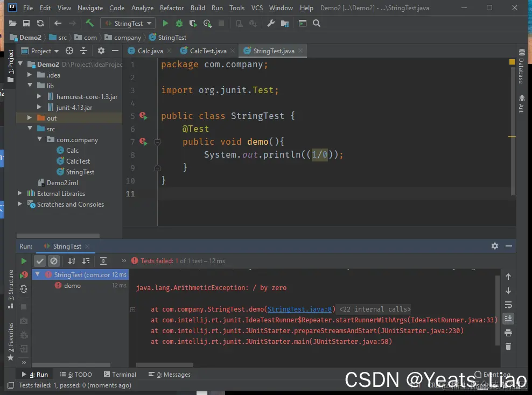Click Expand All icon in test results toolbar

[x=103, y=261]
